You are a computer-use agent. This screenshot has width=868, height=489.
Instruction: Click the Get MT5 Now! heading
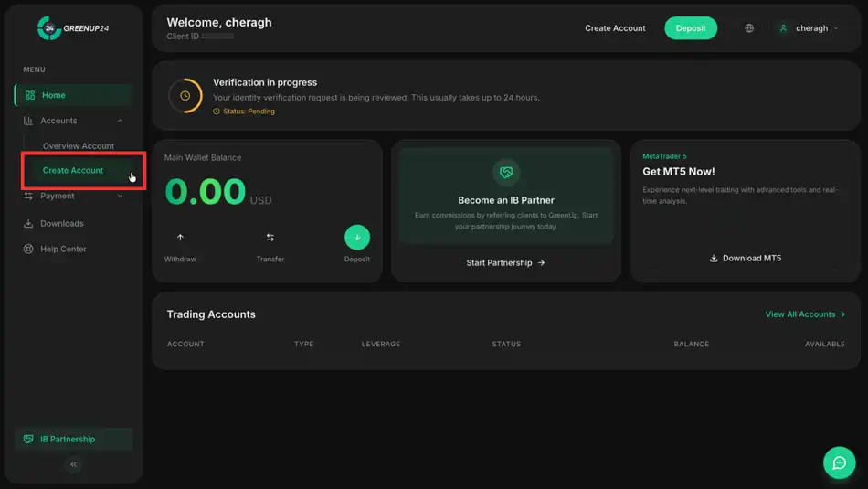(x=679, y=172)
